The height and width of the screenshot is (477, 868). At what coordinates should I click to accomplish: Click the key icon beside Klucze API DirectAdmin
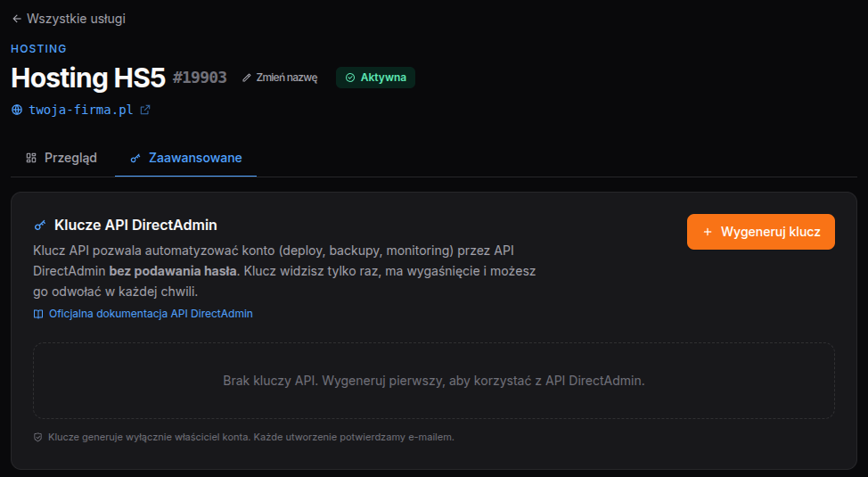point(40,225)
